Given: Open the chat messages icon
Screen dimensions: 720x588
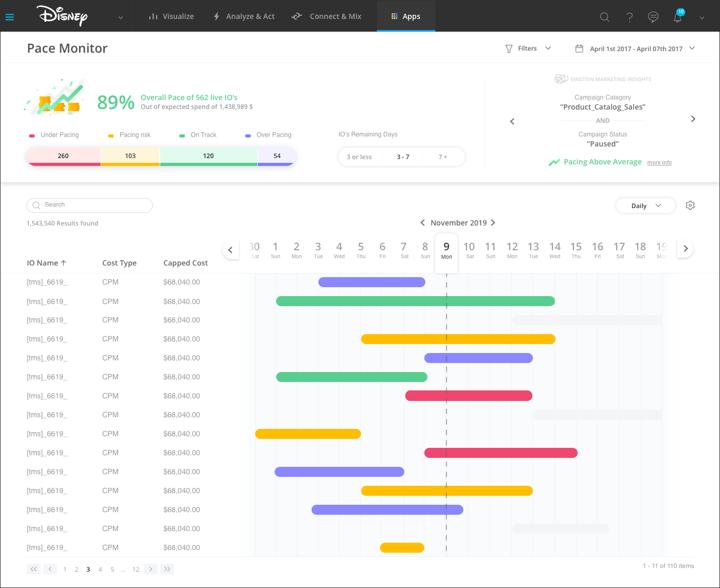Looking at the screenshot, I should 653,17.
